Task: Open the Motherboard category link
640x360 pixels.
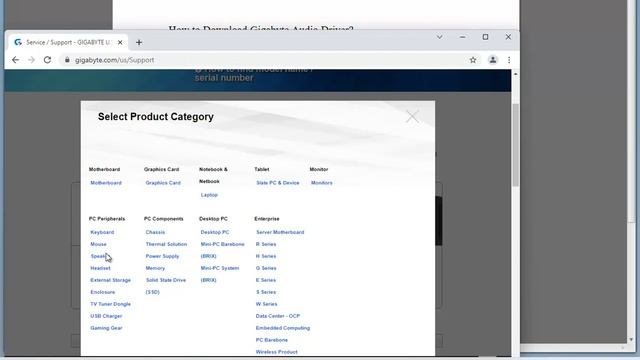Action: [x=106, y=183]
